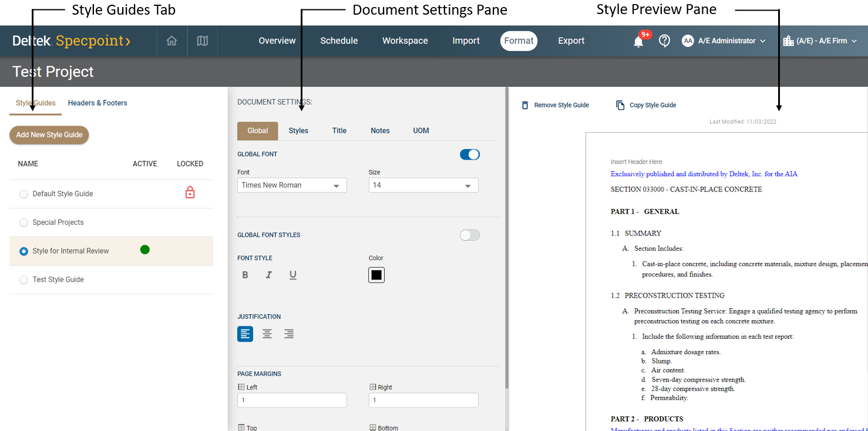Turn off the Global Font toggle
Viewport: 868px width, 431px height.
[x=469, y=154]
